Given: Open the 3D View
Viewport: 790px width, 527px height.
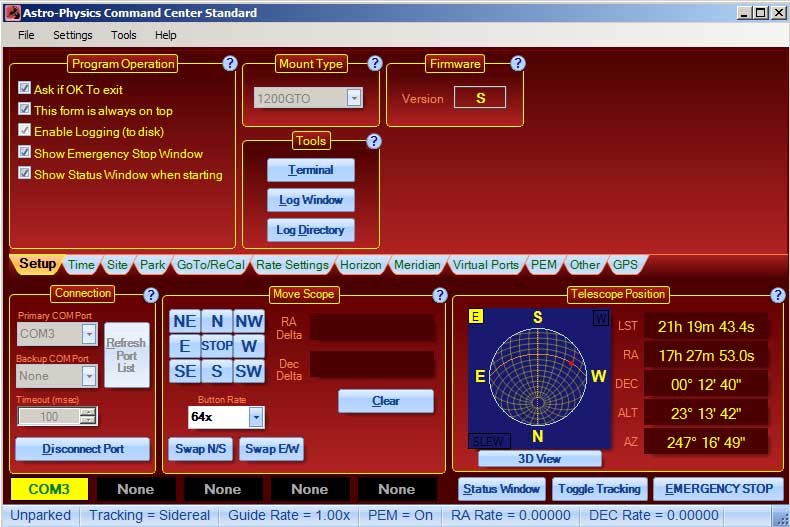Looking at the screenshot, I should [540, 458].
